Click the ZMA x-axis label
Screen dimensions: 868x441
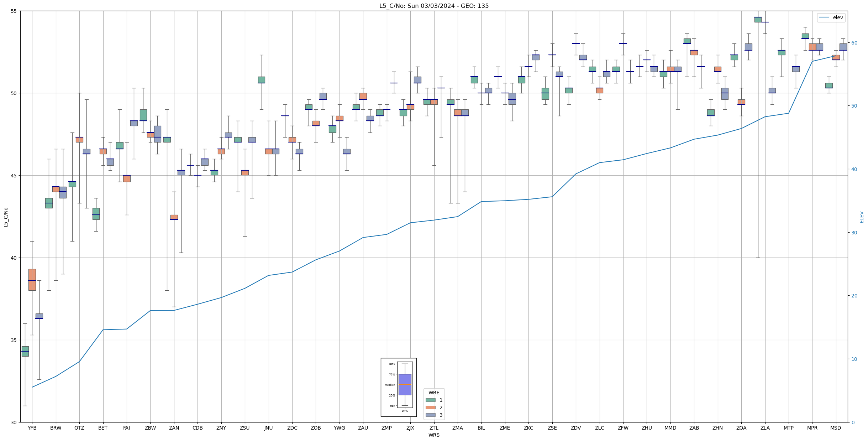coord(457,428)
